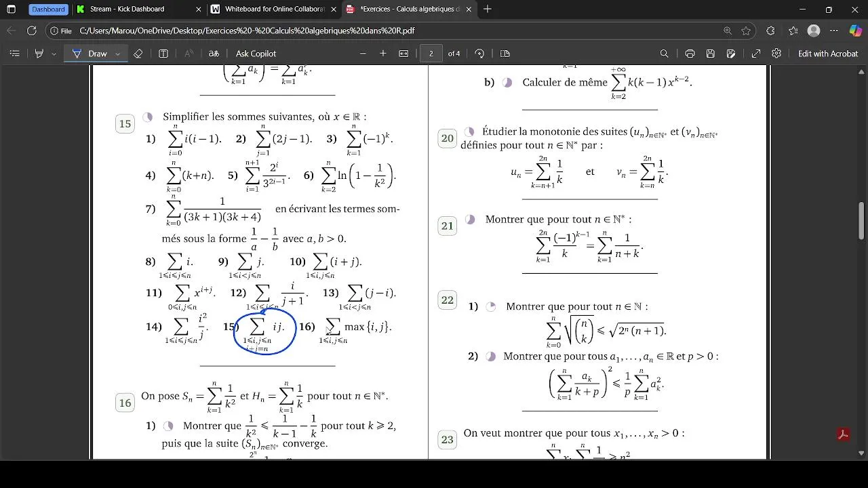This screenshot has height=488, width=868.
Task: Click the Read aloud icon
Action: pos(189,54)
